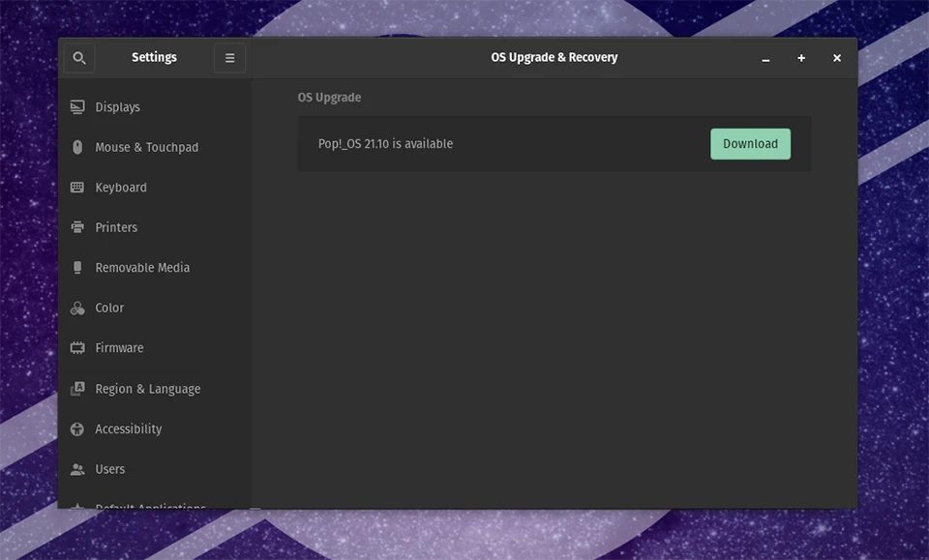Open the Displays settings panel
The image size is (929, 560).
click(x=155, y=107)
